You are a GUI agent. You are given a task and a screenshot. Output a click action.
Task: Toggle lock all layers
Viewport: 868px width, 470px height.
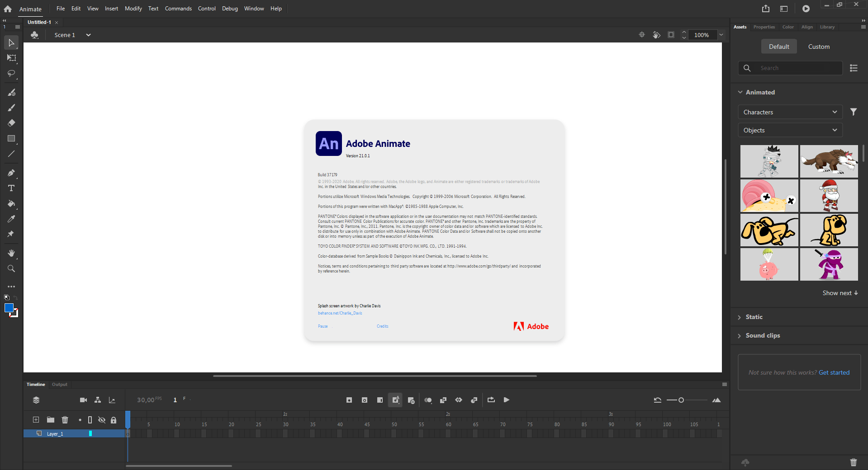click(114, 420)
